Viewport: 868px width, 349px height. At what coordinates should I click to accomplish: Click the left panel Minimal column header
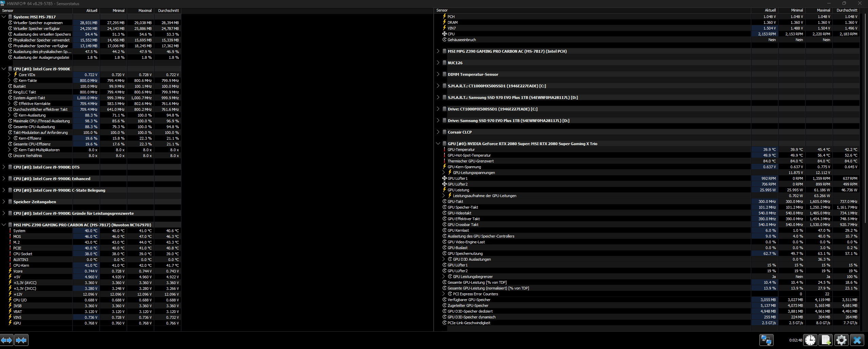[113, 11]
